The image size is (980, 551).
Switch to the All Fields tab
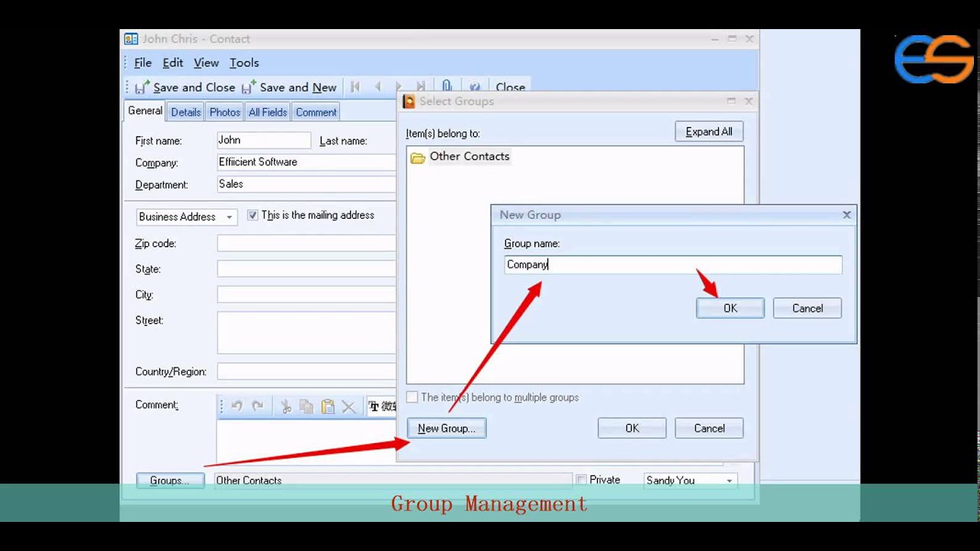pos(268,112)
